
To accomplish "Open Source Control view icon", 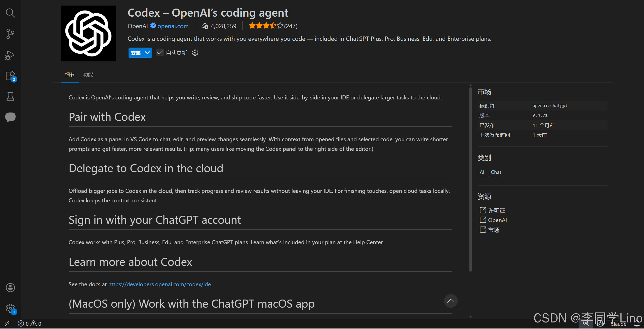I will (x=10, y=34).
